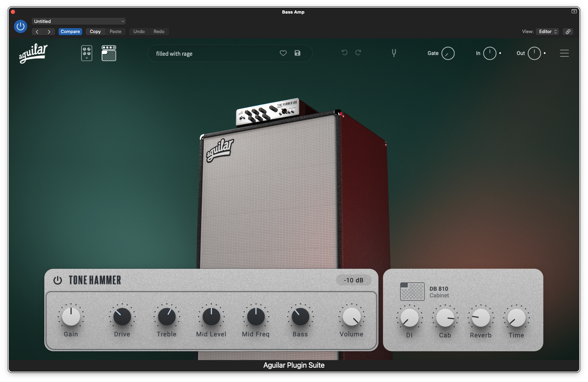588x382 pixels.
Task: Save the preset with floppy disk icon
Action: (297, 53)
